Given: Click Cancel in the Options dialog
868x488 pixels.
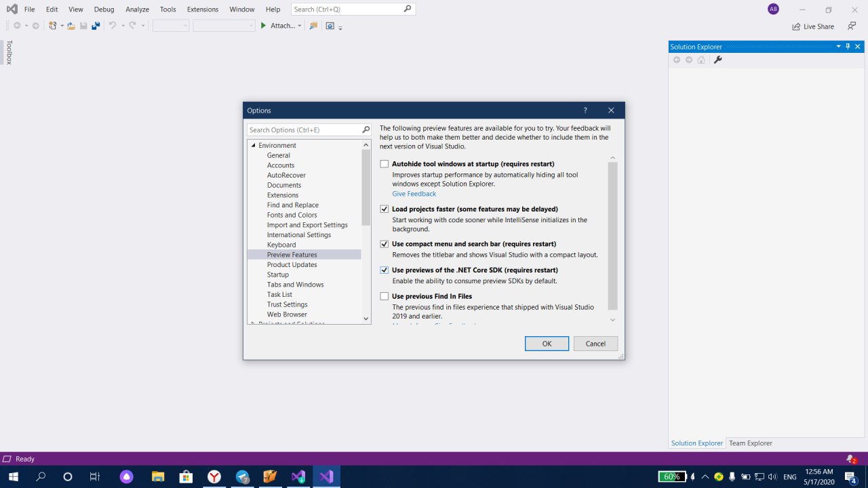Looking at the screenshot, I should coord(595,344).
